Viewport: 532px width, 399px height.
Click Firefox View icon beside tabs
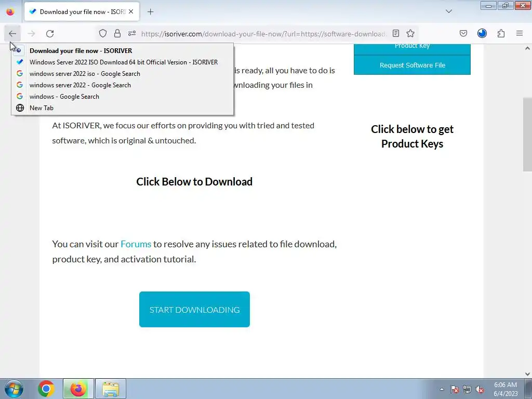(10, 12)
